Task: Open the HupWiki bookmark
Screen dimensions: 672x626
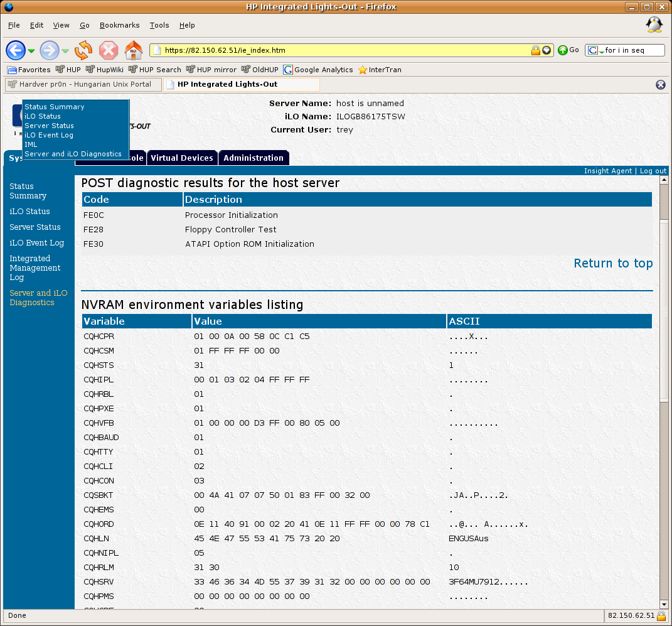Action: [105, 70]
